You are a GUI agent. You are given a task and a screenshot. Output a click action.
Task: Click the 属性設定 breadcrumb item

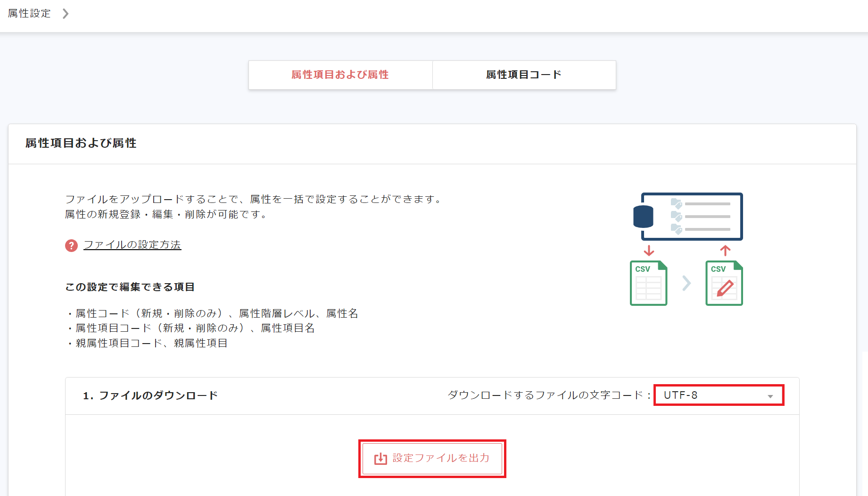point(29,13)
